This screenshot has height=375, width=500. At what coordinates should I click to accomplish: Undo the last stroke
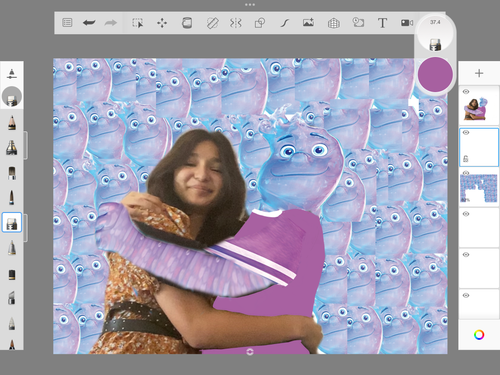tap(89, 23)
